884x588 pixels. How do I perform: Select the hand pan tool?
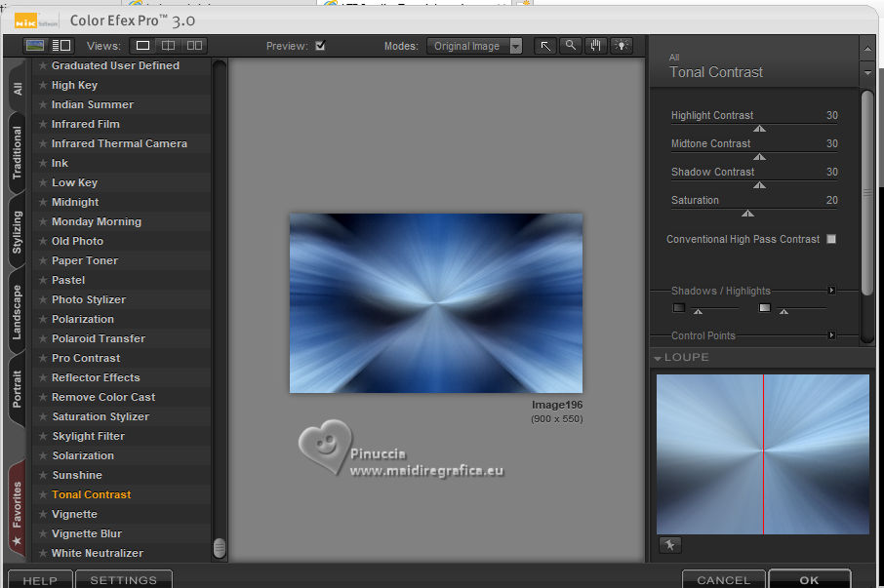point(596,46)
